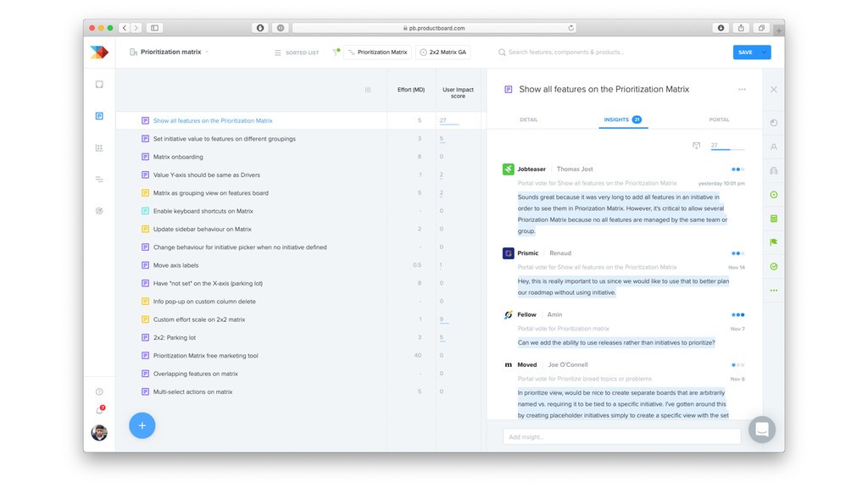Toggle the Sorted List view
The height and width of the screenshot is (488, 868).
(x=297, y=53)
